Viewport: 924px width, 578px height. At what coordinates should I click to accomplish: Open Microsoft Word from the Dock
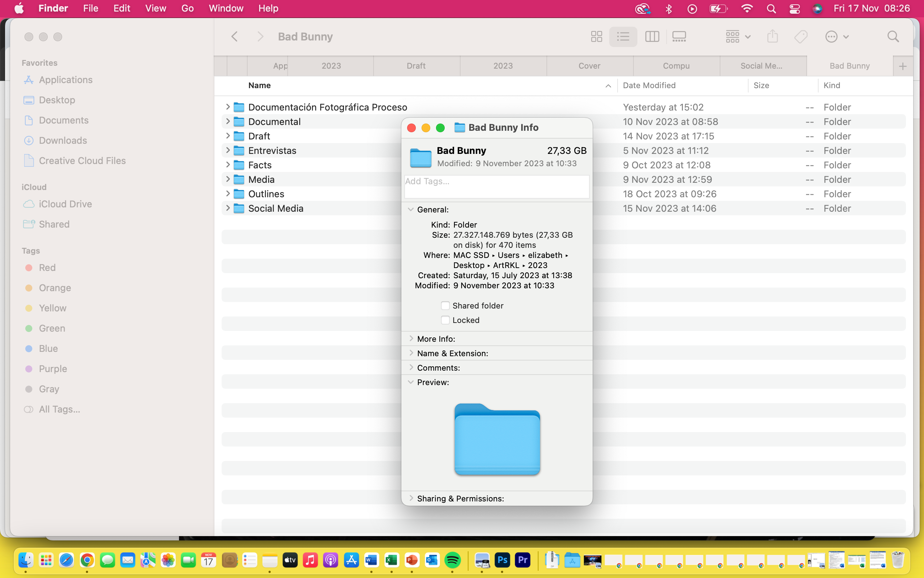371,560
